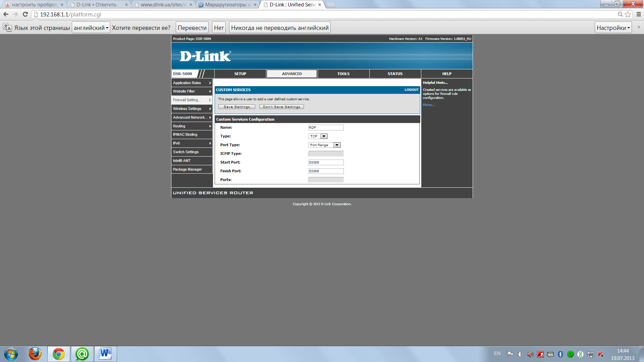Image resolution: width=644 pixels, height=362 pixels.
Task: Bookmark page with star icon
Action: click(x=628, y=14)
